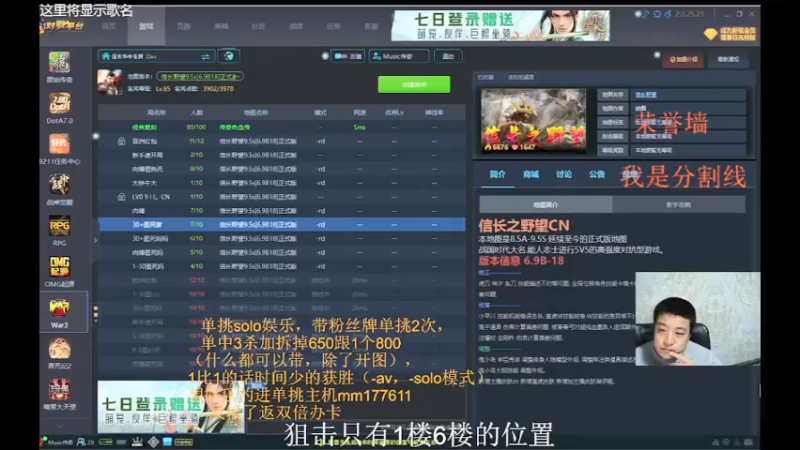
Task: Select the OMG game icon in sidebar
Action: coord(59,267)
